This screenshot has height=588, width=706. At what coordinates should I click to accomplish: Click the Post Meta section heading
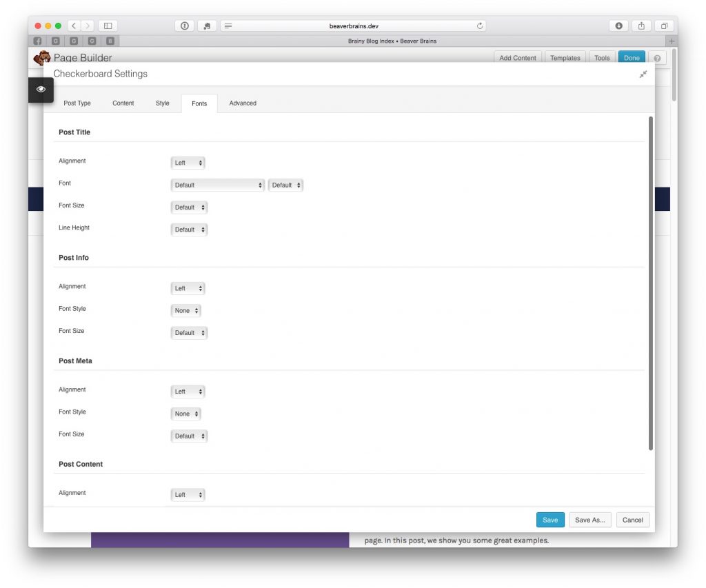point(75,361)
